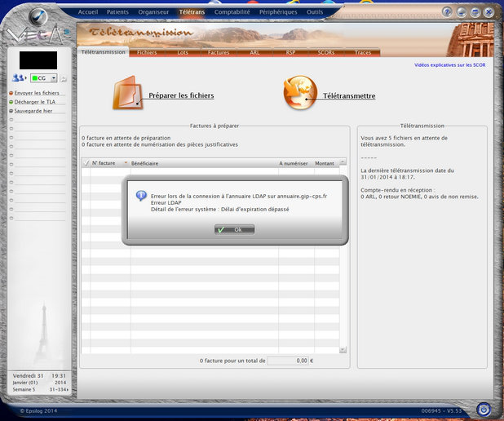504x421 pixels.
Task: Click the Montant column header
Action: point(325,163)
